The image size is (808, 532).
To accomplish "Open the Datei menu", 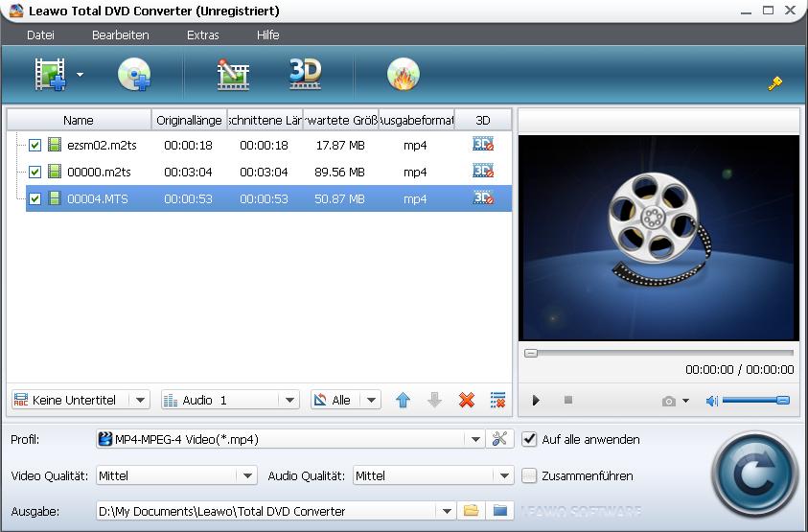I will 40,35.
